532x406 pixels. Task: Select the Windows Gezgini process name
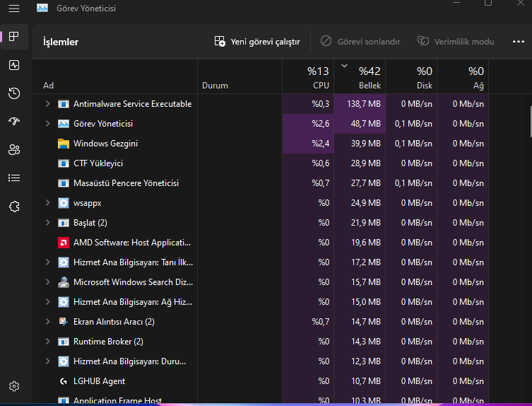pos(105,144)
